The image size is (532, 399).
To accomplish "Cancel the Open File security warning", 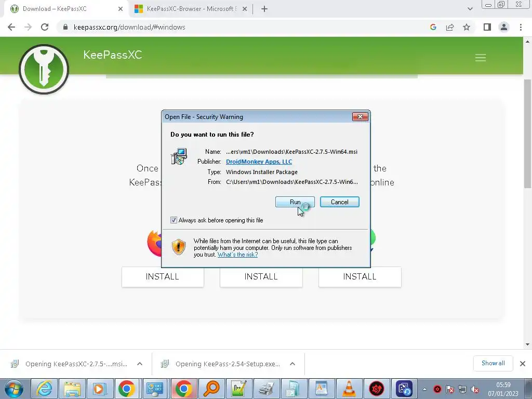I will [339, 202].
